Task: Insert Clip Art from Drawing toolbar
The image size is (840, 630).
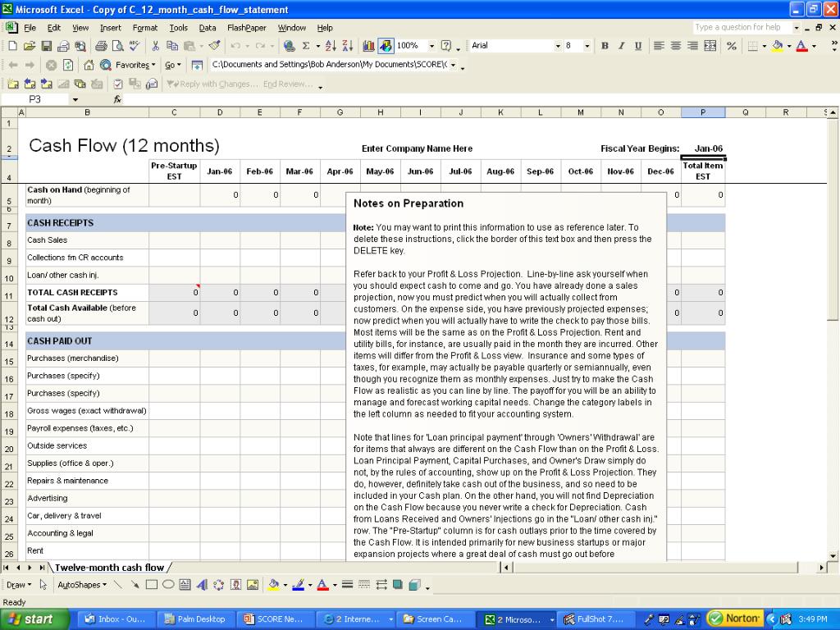Action: 235,585
